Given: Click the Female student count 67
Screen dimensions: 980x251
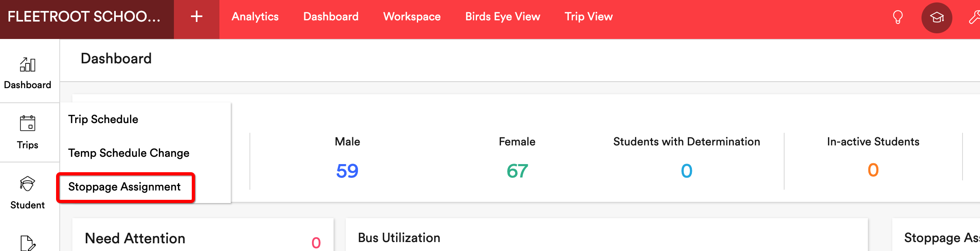Looking at the screenshot, I should [x=517, y=171].
